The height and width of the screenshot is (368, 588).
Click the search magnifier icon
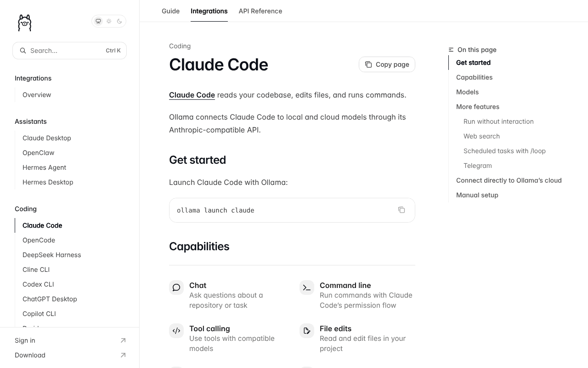pyautogui.click(x=23, y=51)
